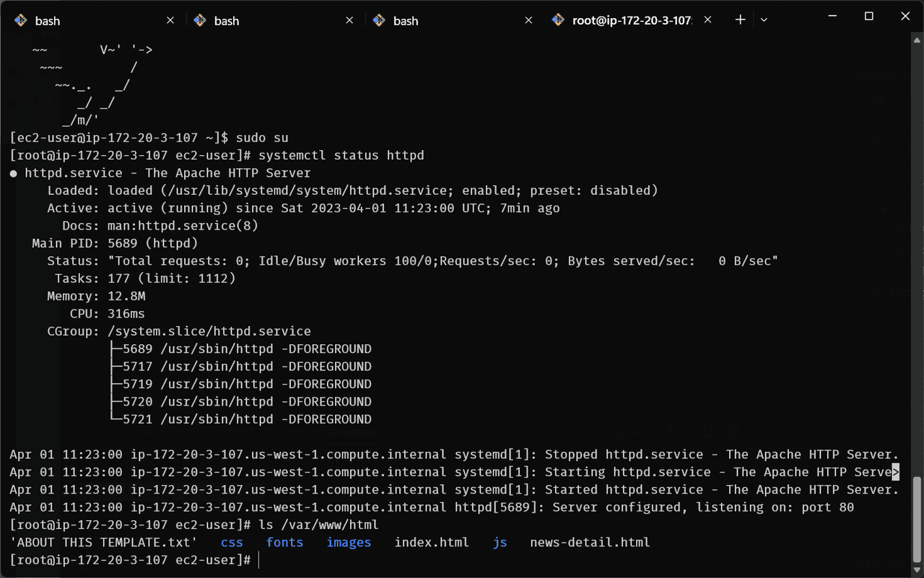Close the root@ip-172-20-3-107 tab
This screenshot has height=578, width=924.
(x=707, y=20)
